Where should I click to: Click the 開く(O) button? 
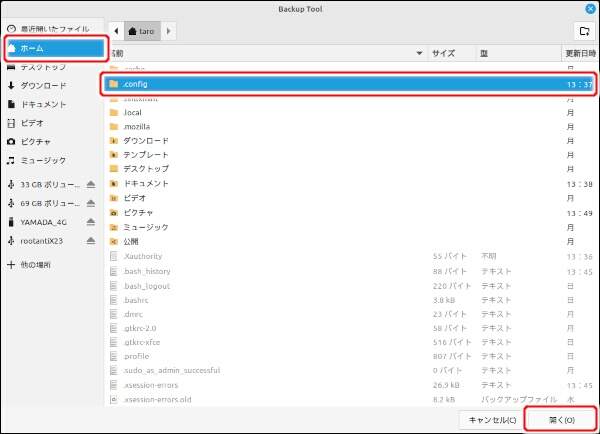click(561, 420)
